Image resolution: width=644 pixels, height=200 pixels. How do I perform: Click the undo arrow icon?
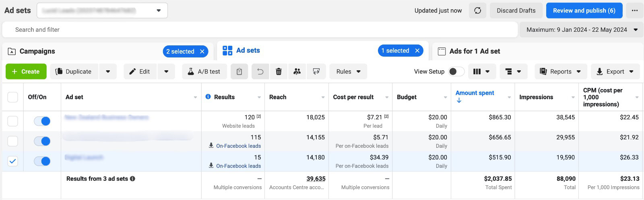260,71
